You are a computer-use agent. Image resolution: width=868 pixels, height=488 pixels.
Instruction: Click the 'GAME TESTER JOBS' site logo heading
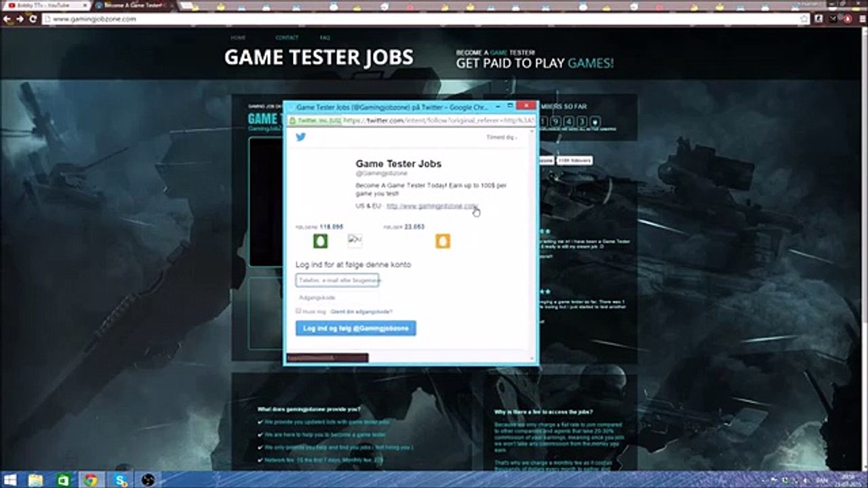click(x=319, y=58)
